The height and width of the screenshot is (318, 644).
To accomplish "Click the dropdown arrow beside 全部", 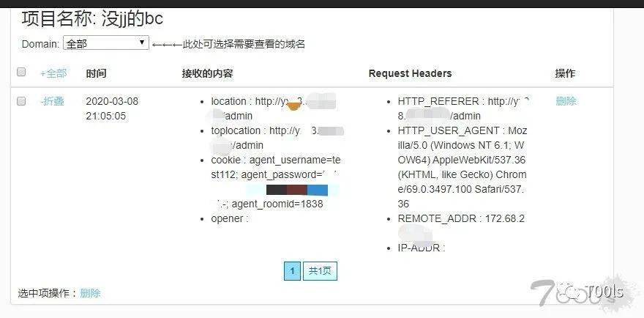I will [142, 42].
